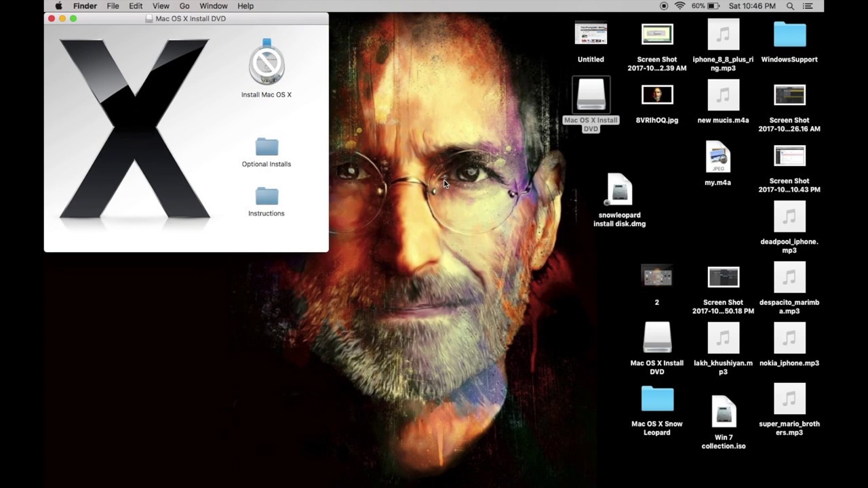
Task: Select iphone_8_8_plus_ring.mp3 file
Action: pyautogui.click(x=724, y=34)
